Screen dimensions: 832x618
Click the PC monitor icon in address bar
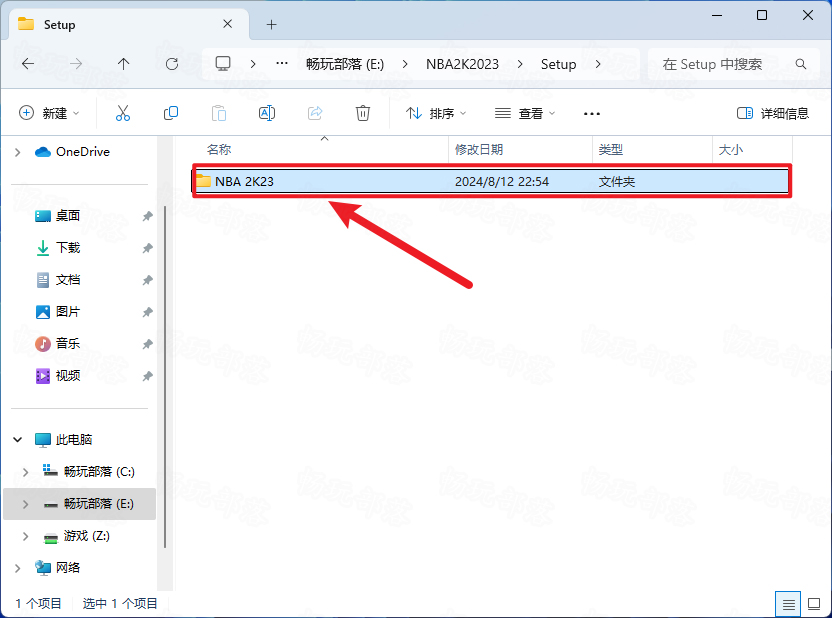point(223,64)
